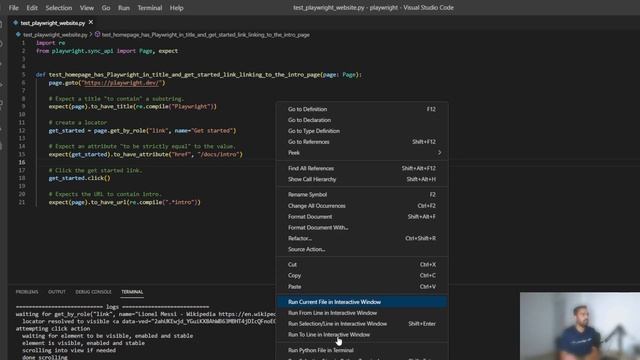
Task: Select Run From Line in Interactive Window
Action: 362,313
